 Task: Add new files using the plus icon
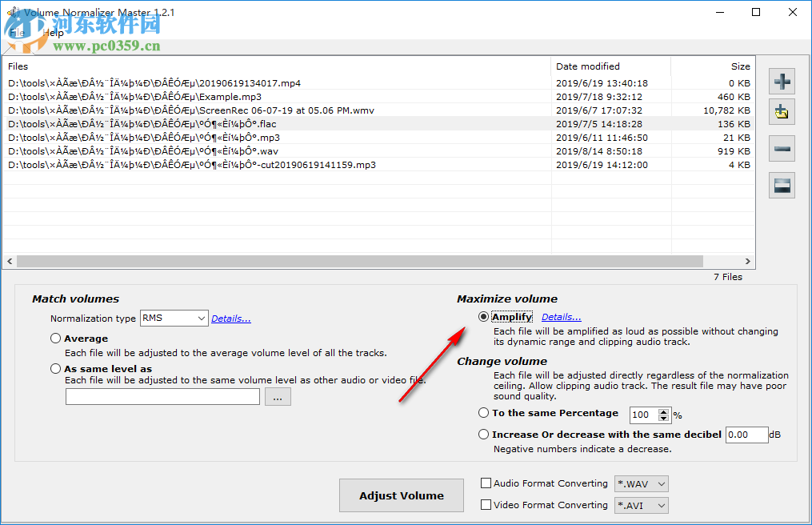point(782,81)
